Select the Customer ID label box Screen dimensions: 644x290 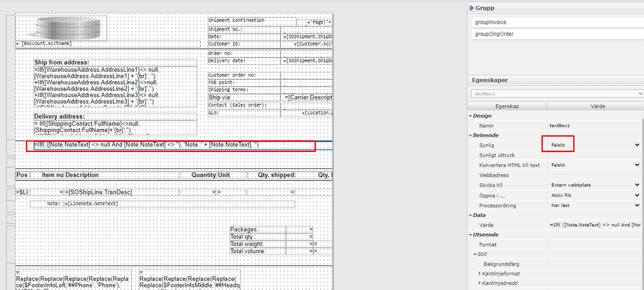tap(244, 44)
